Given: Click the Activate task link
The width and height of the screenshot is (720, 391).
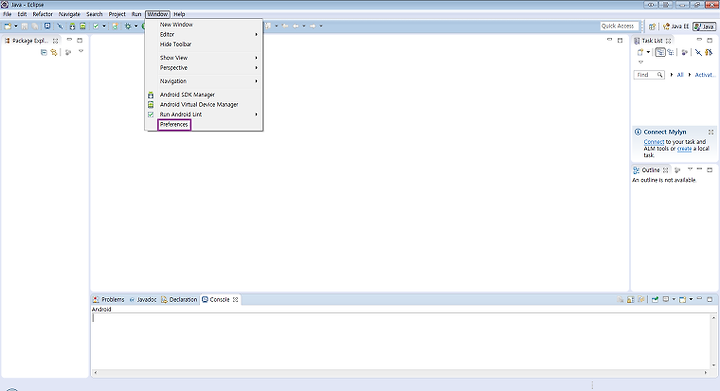Looking at the screenshot, I should pos(704,75).
